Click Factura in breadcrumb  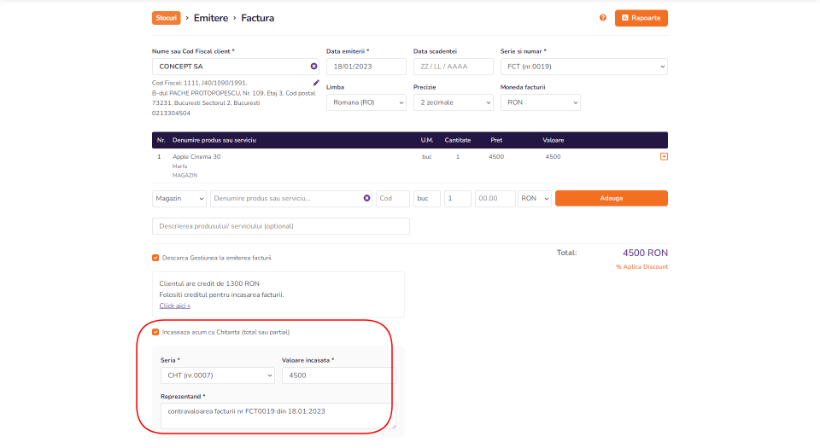coord(257,18)
